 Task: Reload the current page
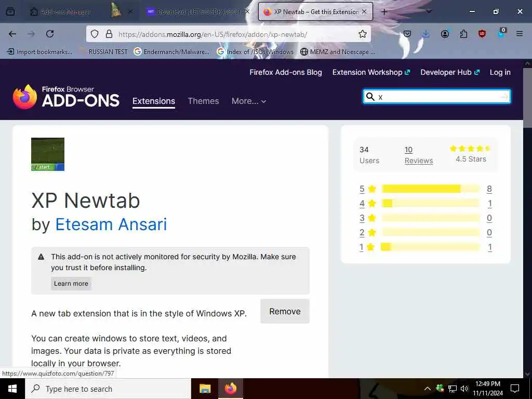tap(50, 34)
